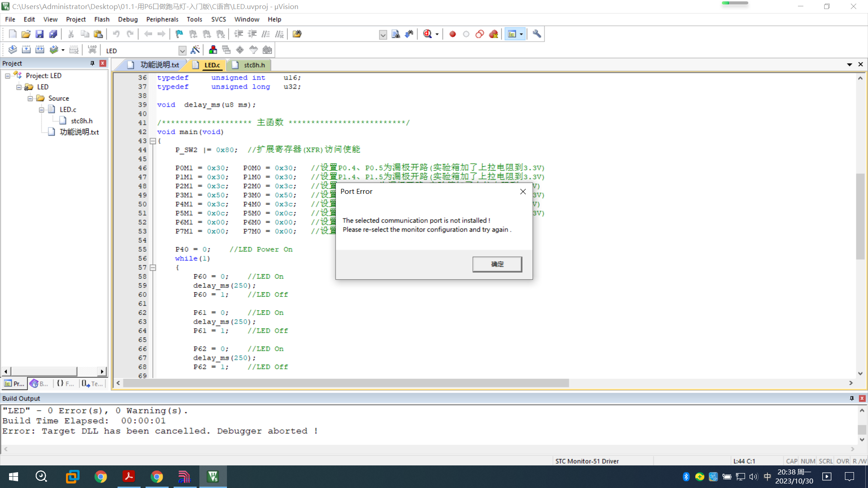Image resolution: width=868 pixels, height=488 pixels.
Task: Click the Rebuild all target files icon
Action: tap(40, 50)
